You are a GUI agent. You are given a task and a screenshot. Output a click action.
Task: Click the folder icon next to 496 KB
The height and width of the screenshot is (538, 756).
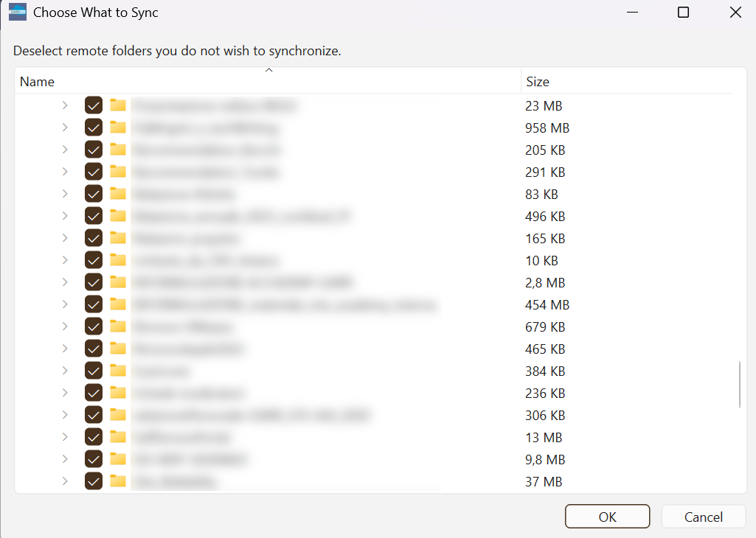point(117,215)
